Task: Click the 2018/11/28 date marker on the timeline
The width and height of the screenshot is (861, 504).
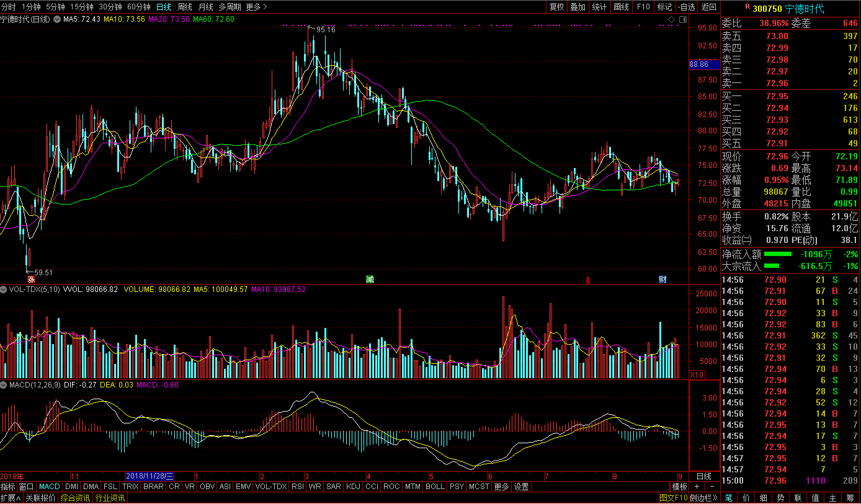Action: [150, 476]
